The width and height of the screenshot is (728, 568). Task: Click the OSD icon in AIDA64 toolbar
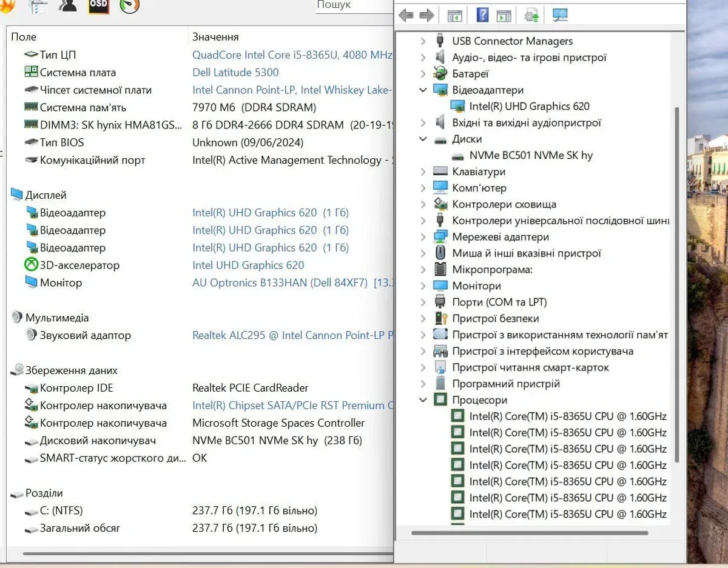(x=98, y=5)
